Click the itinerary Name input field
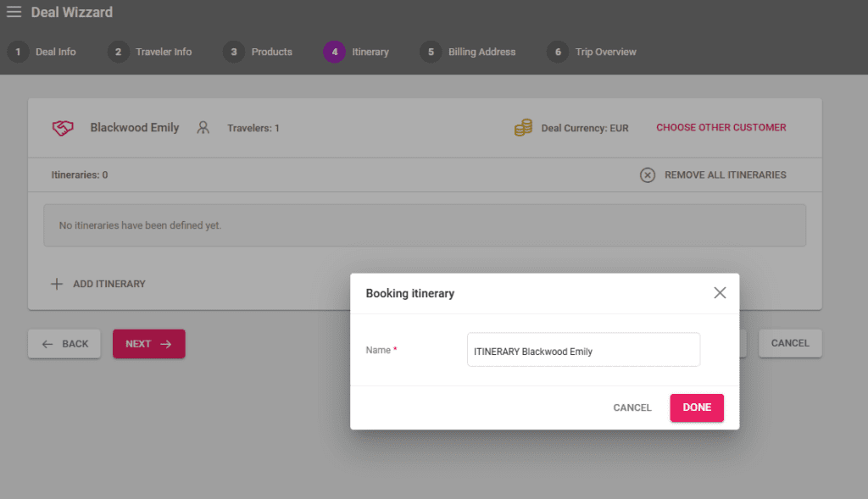This screenshot has height=499, width=868. pos(583,350)
